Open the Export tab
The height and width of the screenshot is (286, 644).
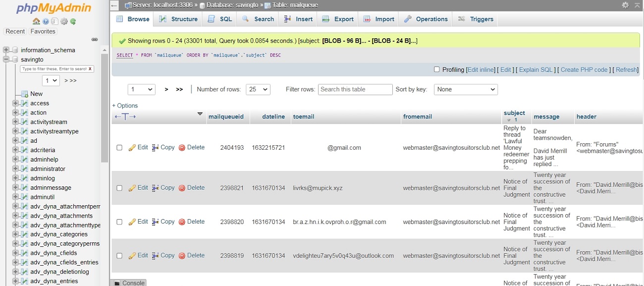point(338,19)
